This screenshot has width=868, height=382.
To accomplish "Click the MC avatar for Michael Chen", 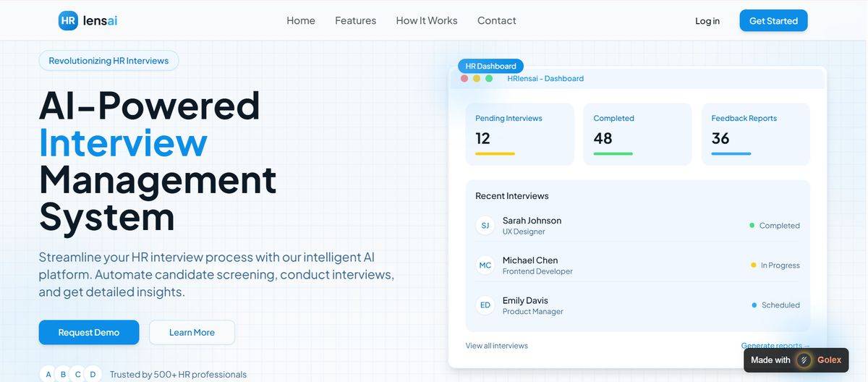I will [485, 266].
